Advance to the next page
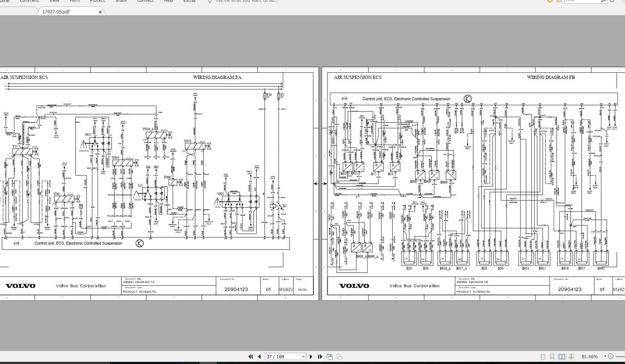This screenshot has width=625, height=364. pyautogui.click(x=311, y=356)
